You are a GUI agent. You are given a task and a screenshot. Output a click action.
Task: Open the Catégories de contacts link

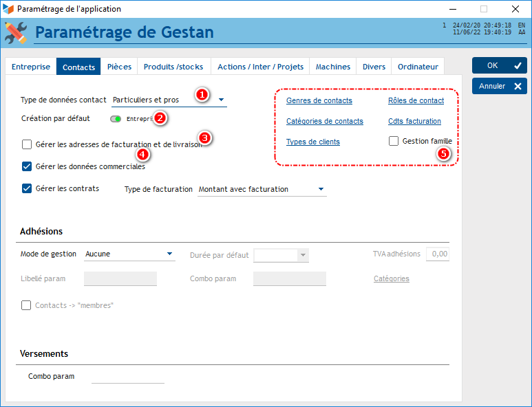tap(324, 121)
